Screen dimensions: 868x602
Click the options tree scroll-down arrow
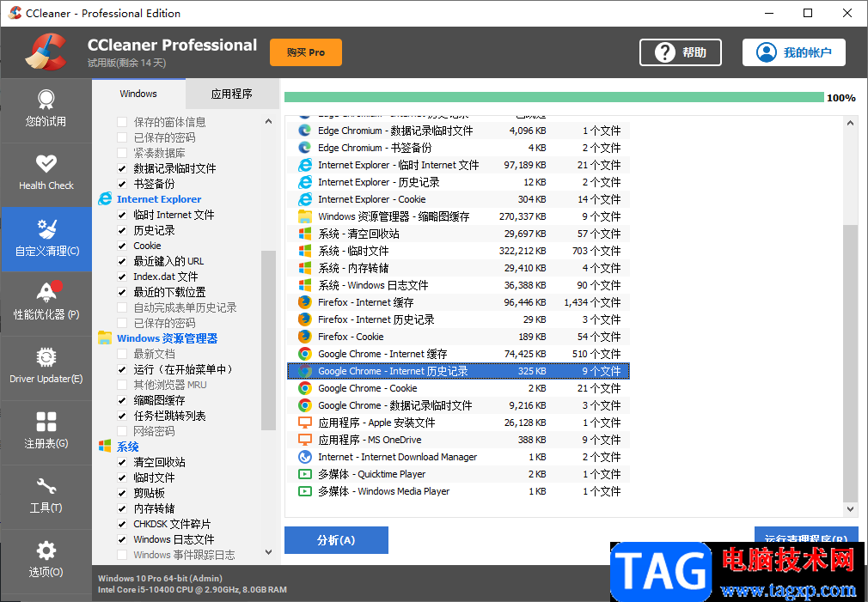268,552
